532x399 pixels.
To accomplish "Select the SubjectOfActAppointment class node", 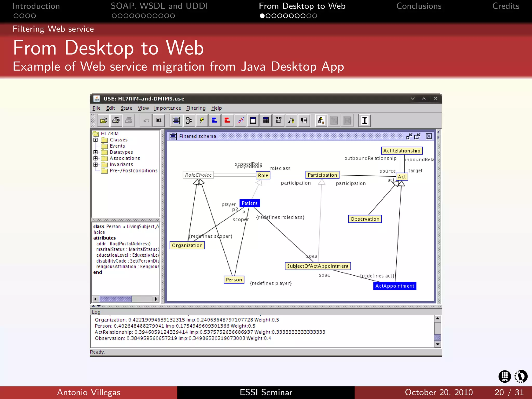I will click(318, 266).
